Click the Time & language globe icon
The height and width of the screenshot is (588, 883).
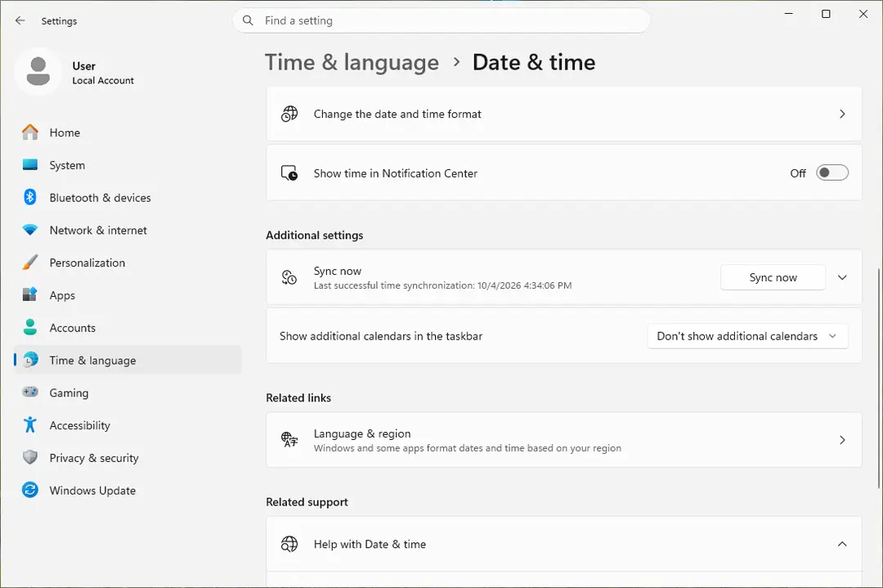[x=31, y=359]
